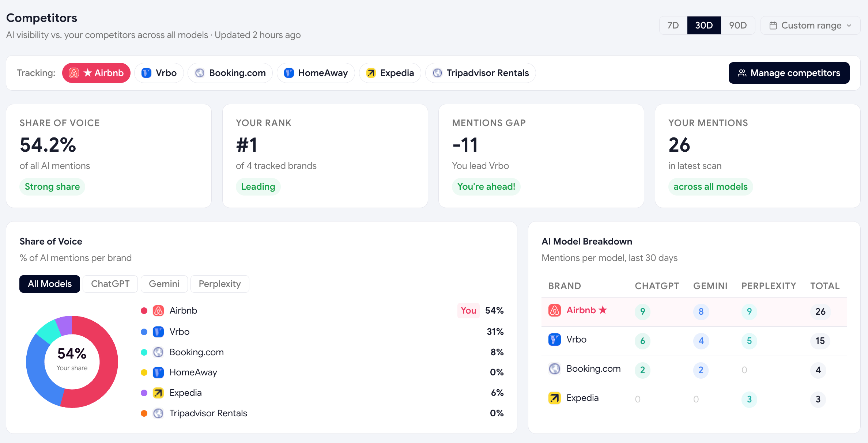Click Airbnb logo in Share of Voice legend
Viewport: 868px width, 443px height.
point(158,311)
